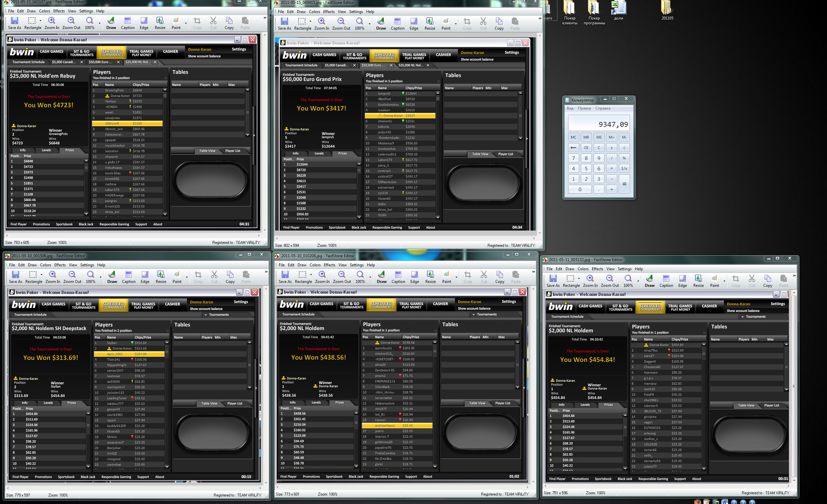Click Draw icon in 2011-05-10_001506.jpg window
827x504 pixels.
pos(112,277)
